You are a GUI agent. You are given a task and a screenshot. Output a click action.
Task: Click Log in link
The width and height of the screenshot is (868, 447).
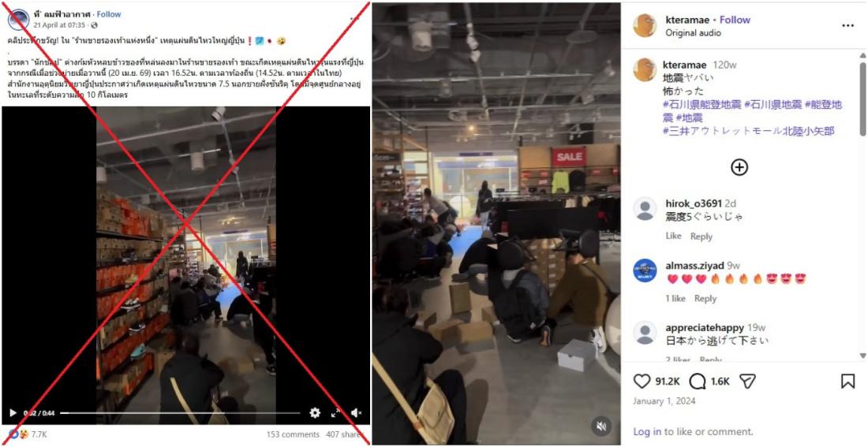pyautogui.click(x=647, y=431)
